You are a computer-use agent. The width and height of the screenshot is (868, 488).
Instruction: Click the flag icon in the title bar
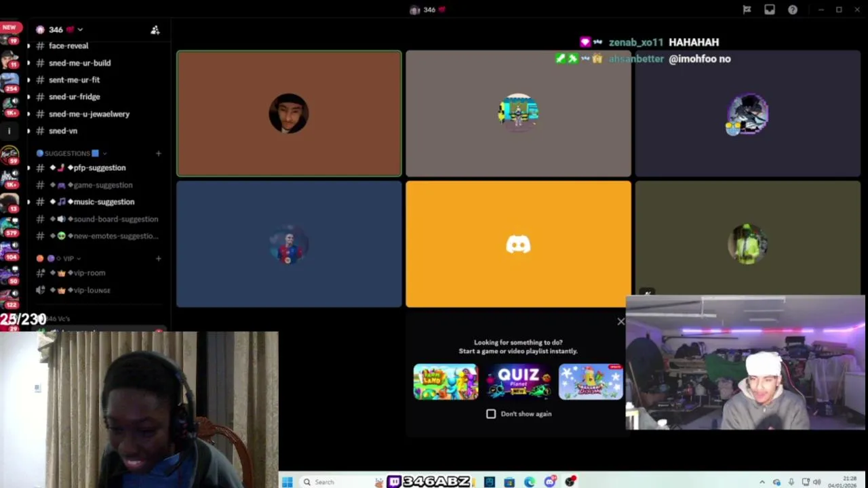click(747, 9)
